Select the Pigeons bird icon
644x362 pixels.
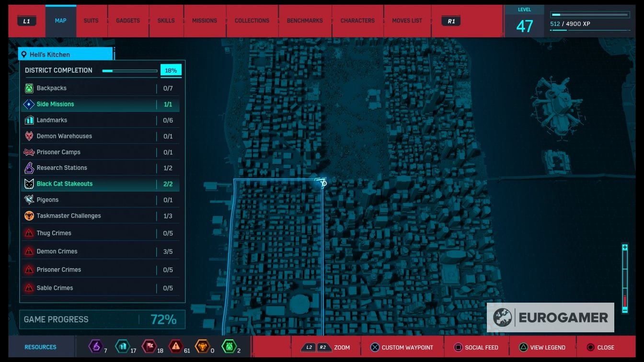pos(29,200)
